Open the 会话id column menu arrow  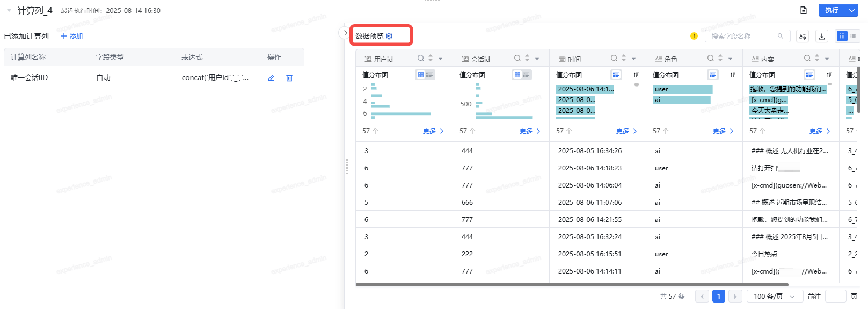[537, 59]
